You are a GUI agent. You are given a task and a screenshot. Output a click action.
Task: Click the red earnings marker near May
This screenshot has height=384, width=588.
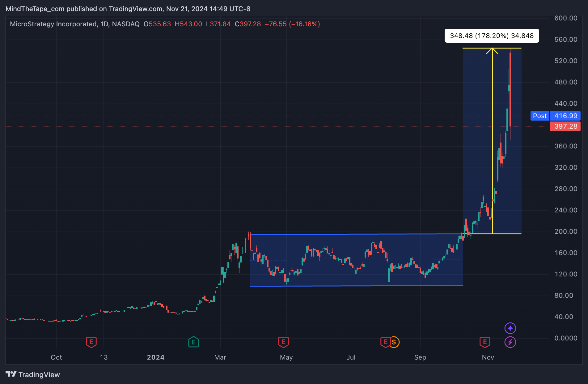click(x=283, y=342)
